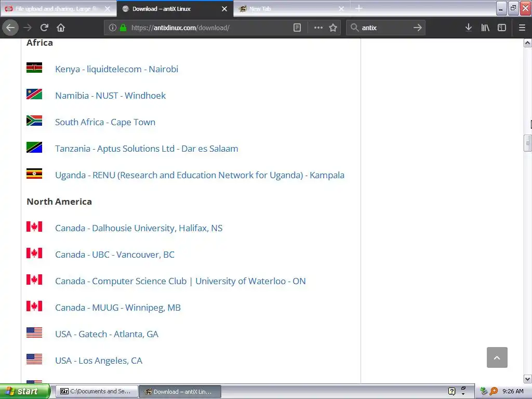The width and height of the screenshot is (532, 399).
Task: Click the Kenya flag icon
Action: click(34, 68)
